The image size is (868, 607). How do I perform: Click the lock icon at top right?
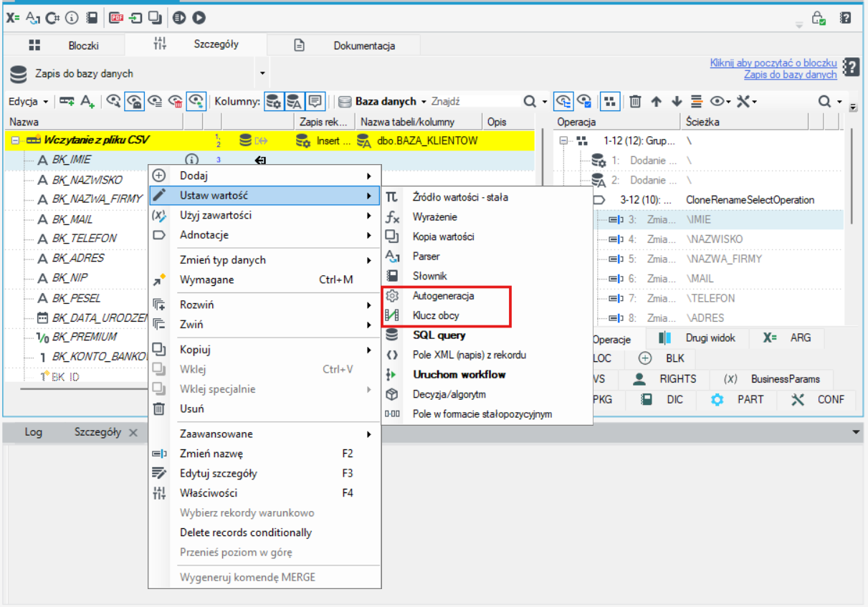point(818,18)
